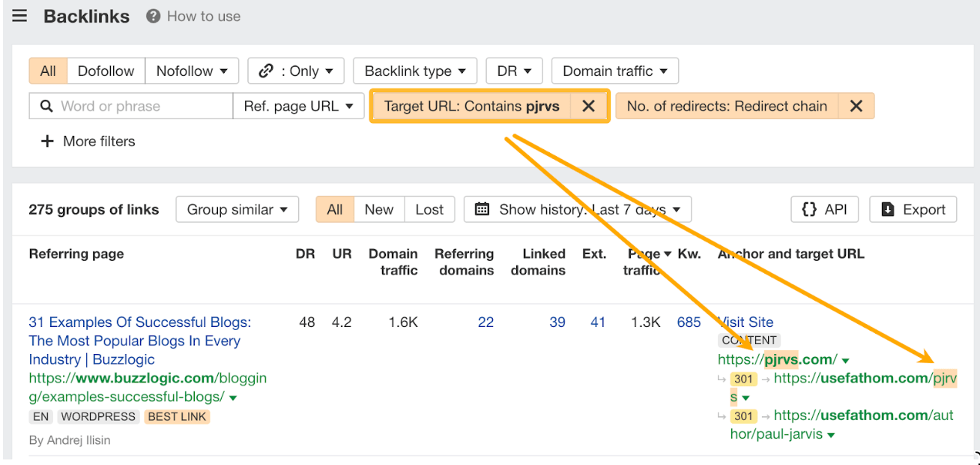The image size is (980, 465).
Task: Click the How to use help icon
Action: pos(154,16)
